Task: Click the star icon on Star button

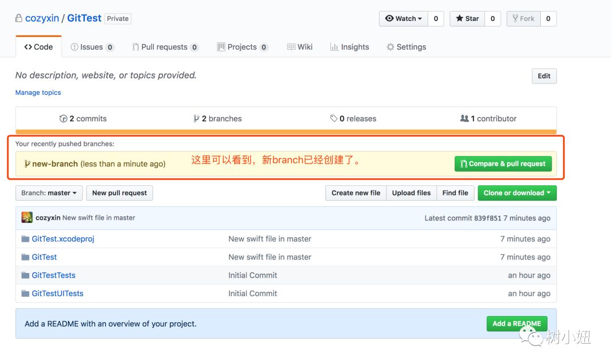Action: [459, 18]
